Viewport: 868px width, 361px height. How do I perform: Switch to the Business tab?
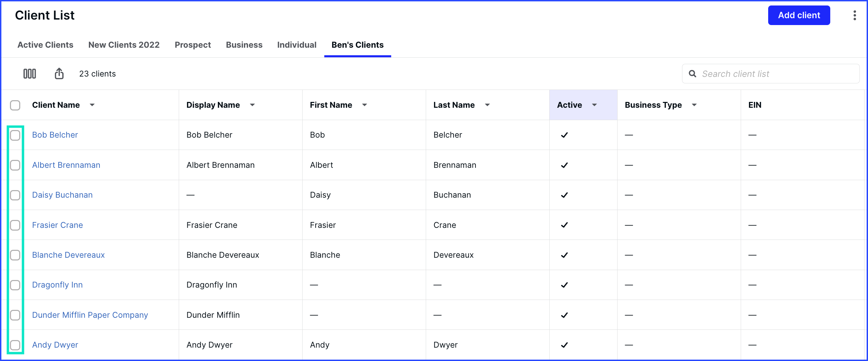[244, 45]
